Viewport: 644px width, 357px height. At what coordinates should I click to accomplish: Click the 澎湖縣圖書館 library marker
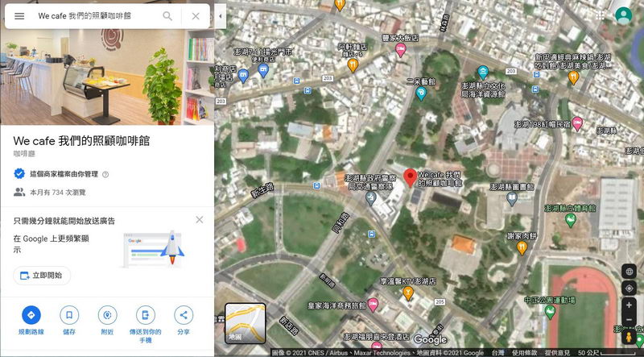click(x=512, y=199)
